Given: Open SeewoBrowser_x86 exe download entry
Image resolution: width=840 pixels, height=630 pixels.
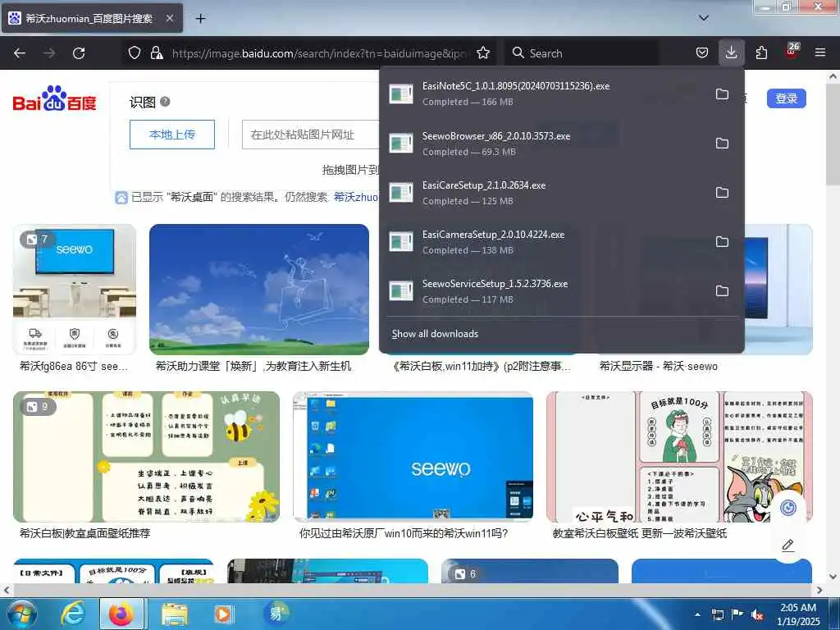Looking at the screenshot, I should (544, 143).
